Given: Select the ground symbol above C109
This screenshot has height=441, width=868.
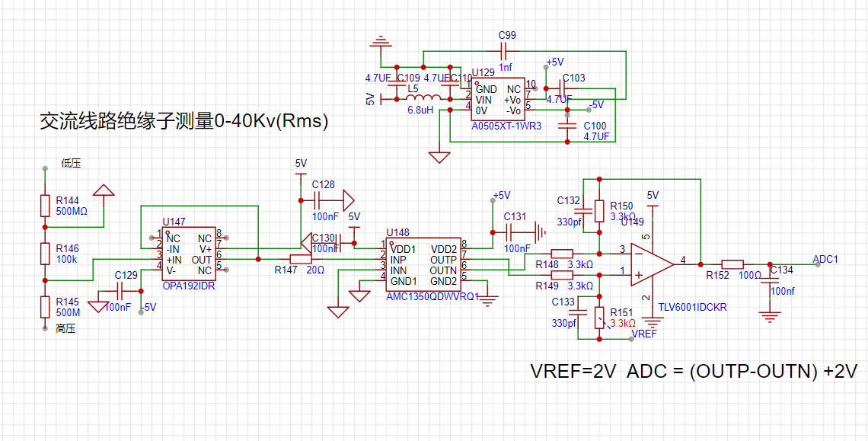Looking at the screenshot, I should coord(380,41).
